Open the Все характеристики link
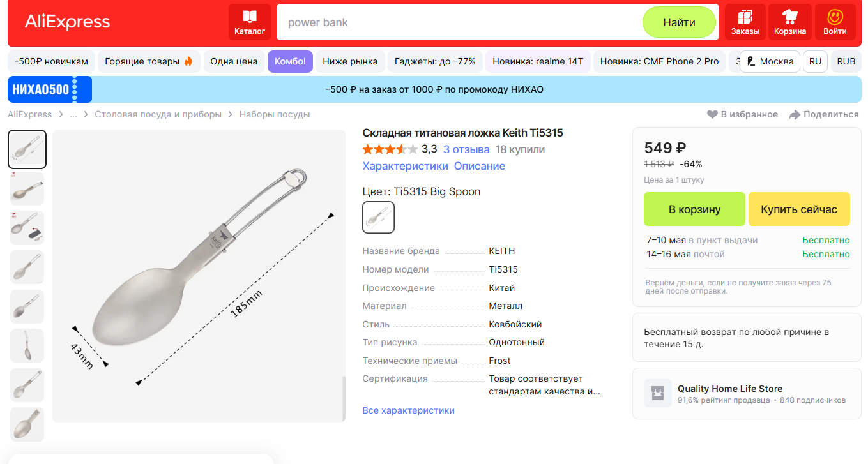868x464 pixels. [408, 410]
